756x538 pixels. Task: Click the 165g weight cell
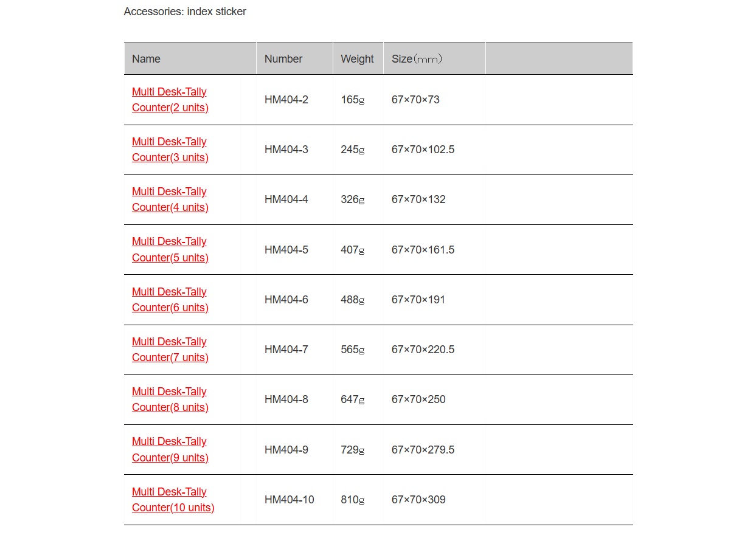coord(358,100)
